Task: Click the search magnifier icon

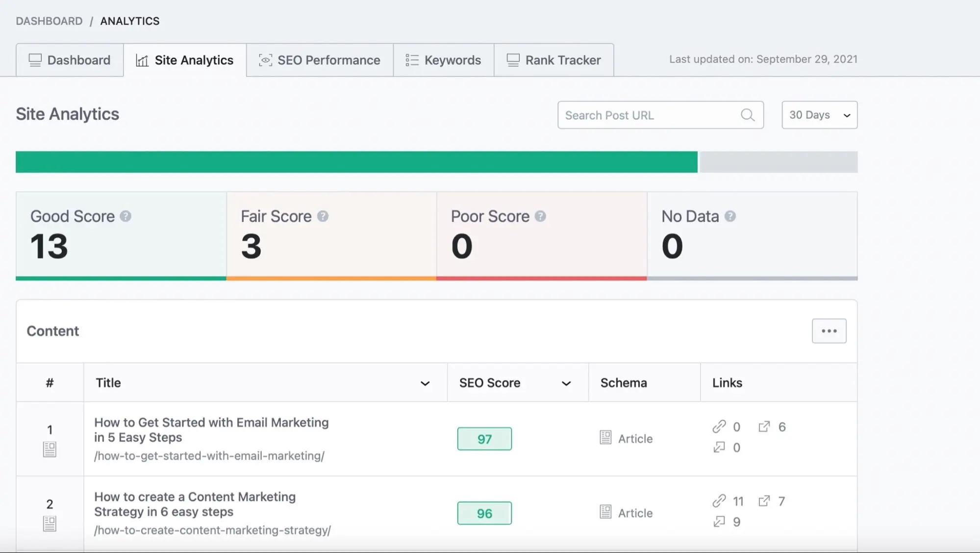Action: (747, 115)
